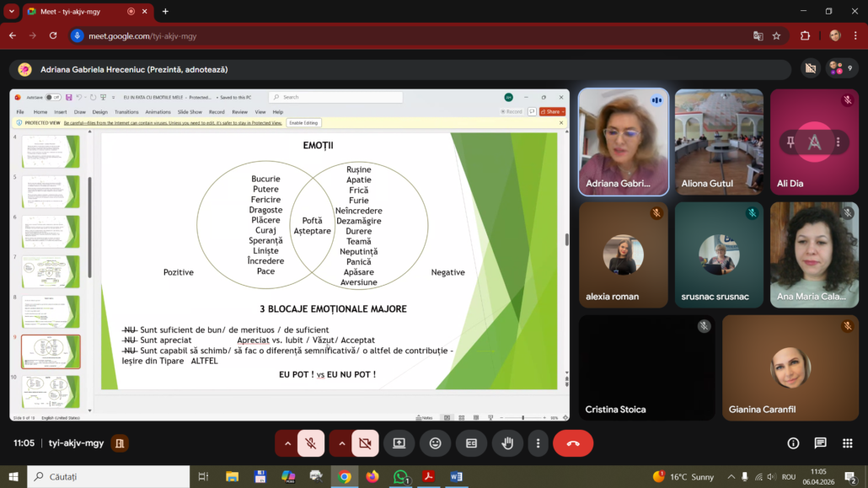This screenshot has height=488, width=868.
Task: Open the reactions emoji picker
Action: 435,443
